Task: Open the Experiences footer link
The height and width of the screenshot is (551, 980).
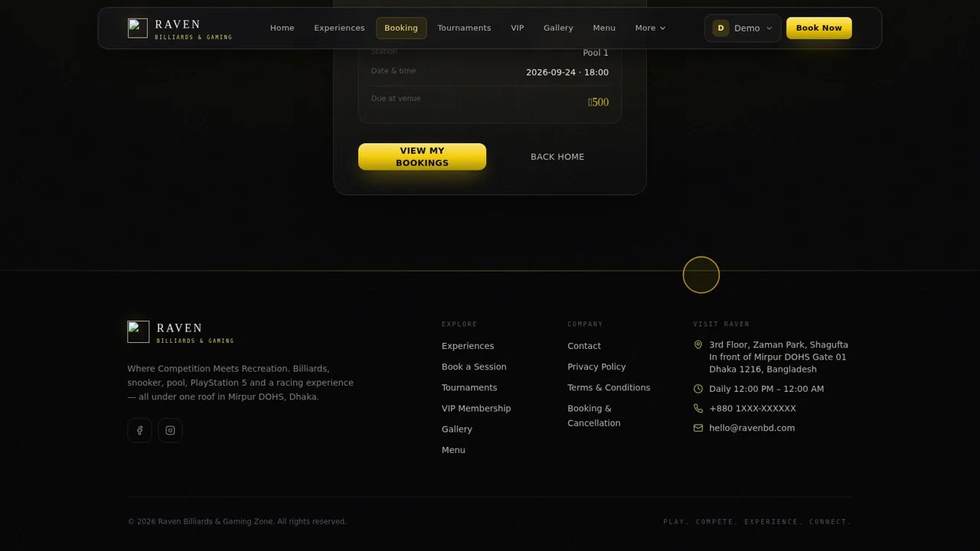Action: 468,346
